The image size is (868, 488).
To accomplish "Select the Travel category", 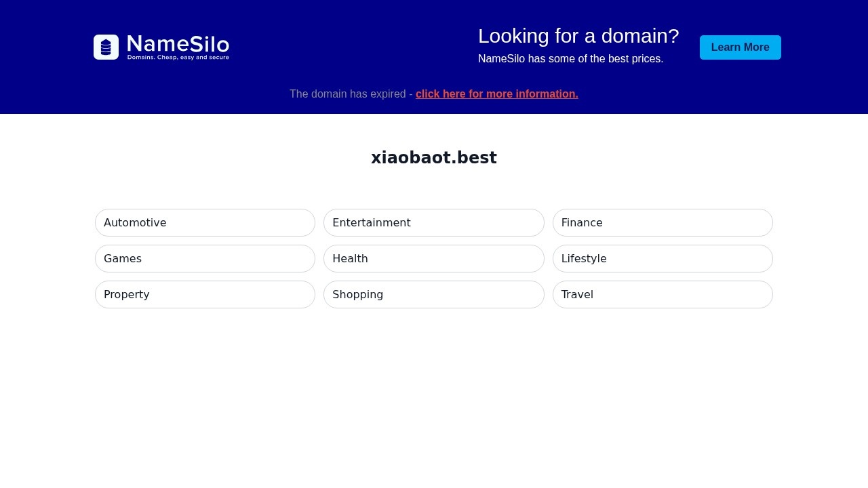I will [x=662, y=295].
